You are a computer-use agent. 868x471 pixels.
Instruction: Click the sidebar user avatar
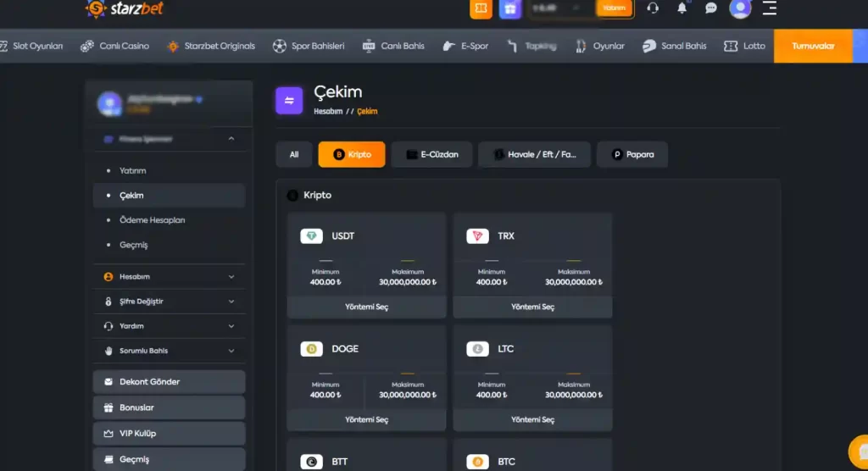point(109,103)
